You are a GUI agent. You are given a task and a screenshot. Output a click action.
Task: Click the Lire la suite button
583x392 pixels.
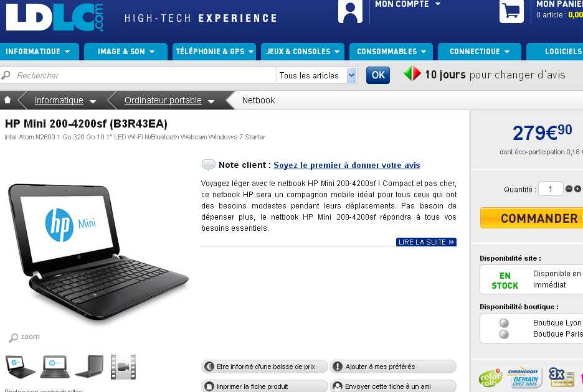tap(426, 242)
